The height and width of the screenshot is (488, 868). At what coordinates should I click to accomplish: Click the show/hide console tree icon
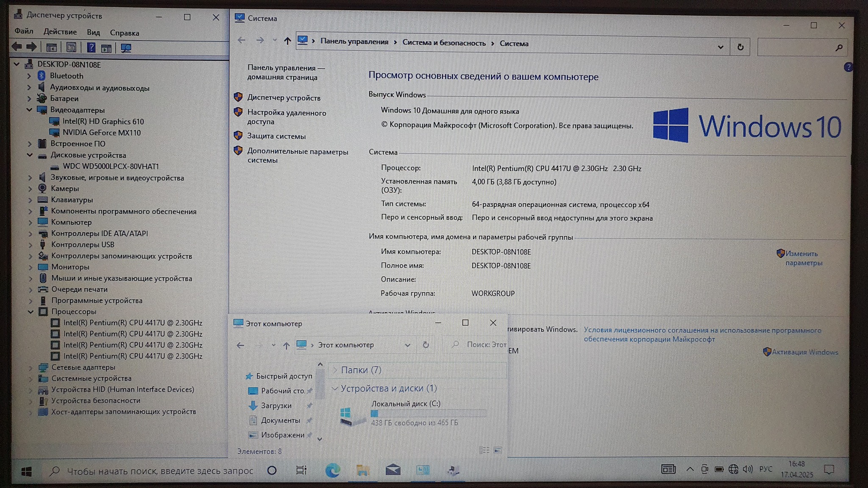click(x=51, y=48)
